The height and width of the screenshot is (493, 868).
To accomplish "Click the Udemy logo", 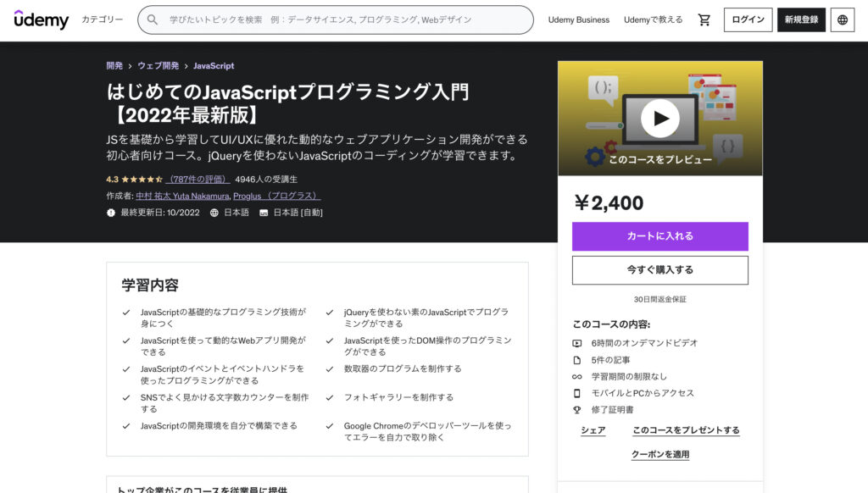I will (41, 20).
